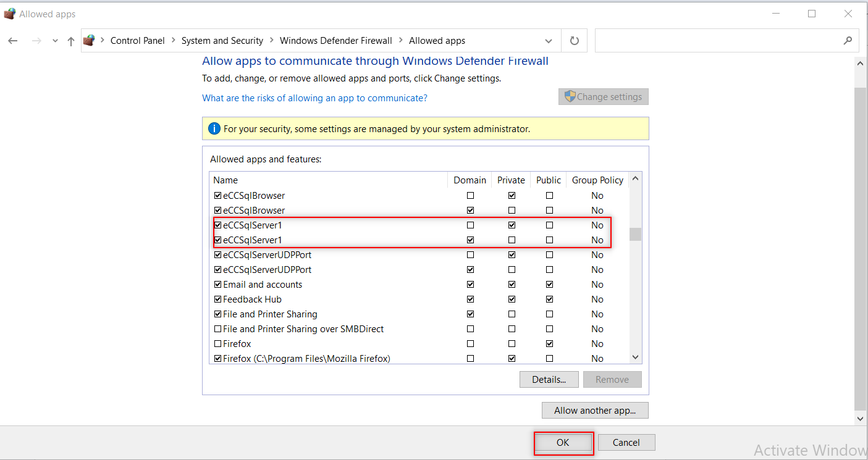Select File and Printer Sharing over SMBDirect name

(303, 329)
